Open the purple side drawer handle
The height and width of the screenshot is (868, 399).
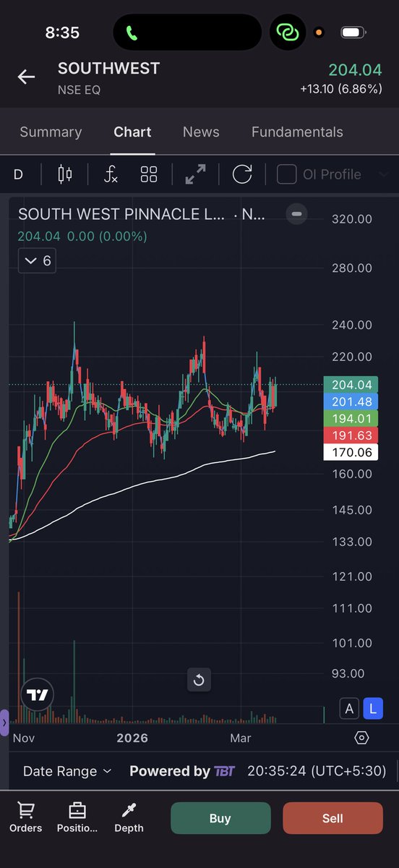(4, 722)
